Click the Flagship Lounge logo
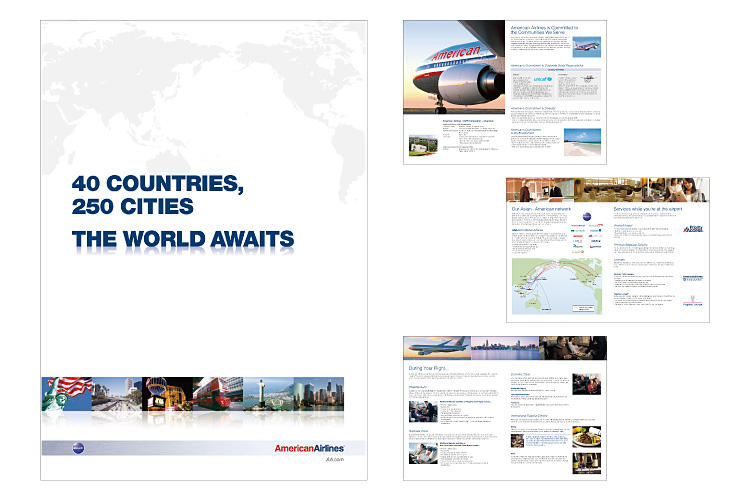This screenshot has height=500, width=750. point(692,301)
